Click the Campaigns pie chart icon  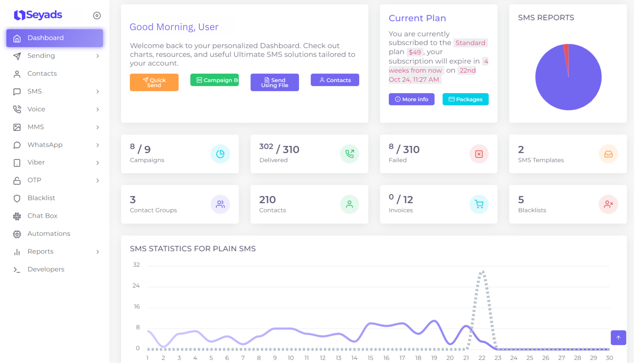pos(220,154)
